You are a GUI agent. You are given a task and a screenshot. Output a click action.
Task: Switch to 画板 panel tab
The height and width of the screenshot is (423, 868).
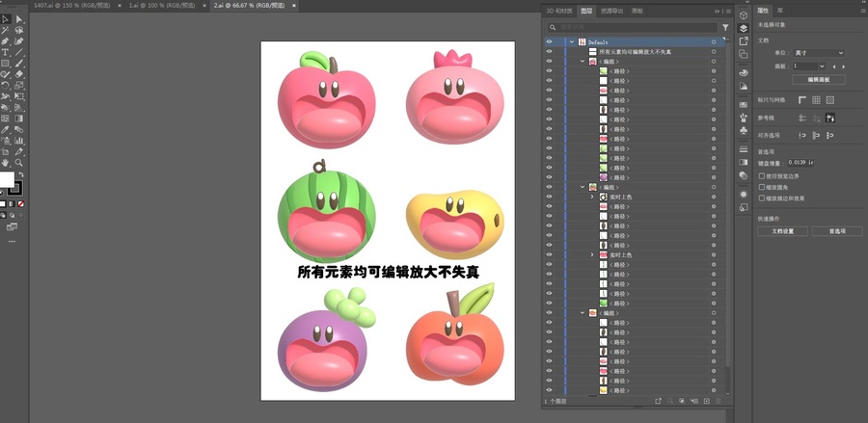click(x=637, y=11)
